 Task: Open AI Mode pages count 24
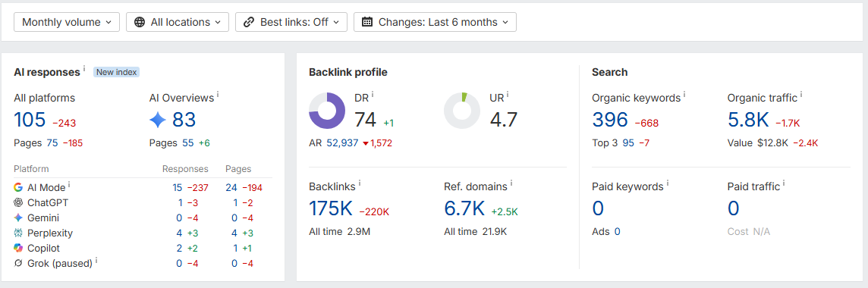pos(231,188)
